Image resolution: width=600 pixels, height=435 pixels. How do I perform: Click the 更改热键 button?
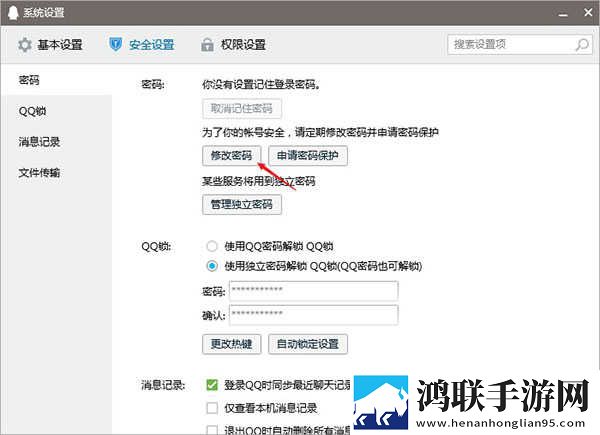coord(232,344)
